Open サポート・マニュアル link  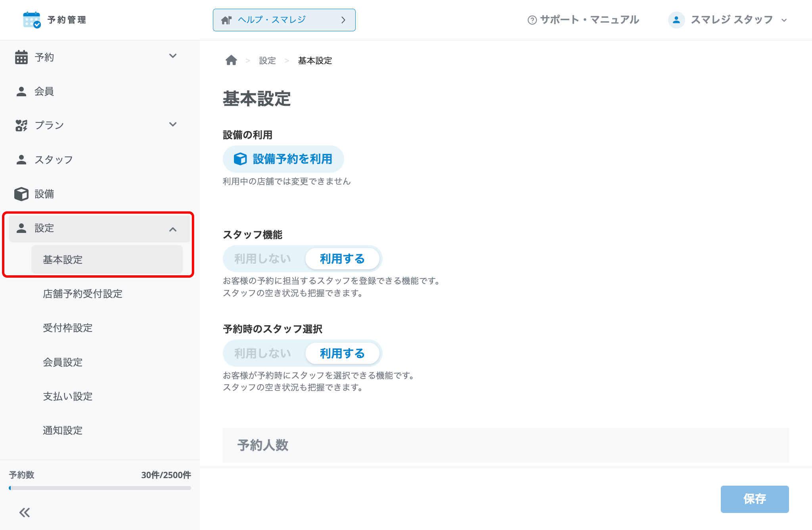click(584, 20)
